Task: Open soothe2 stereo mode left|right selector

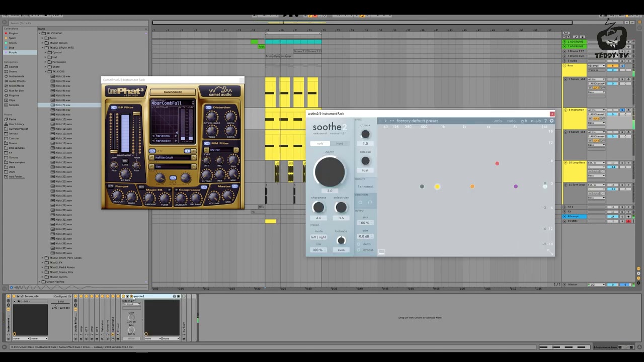Action: point(318,237)
